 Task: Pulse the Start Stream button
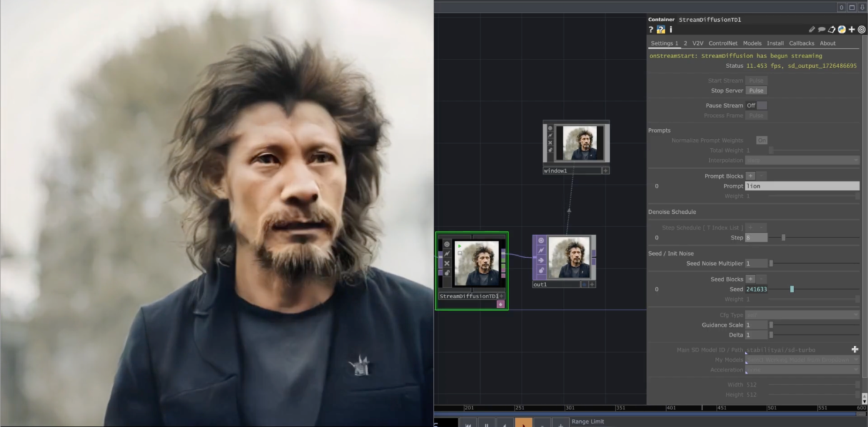pos(756,81)
